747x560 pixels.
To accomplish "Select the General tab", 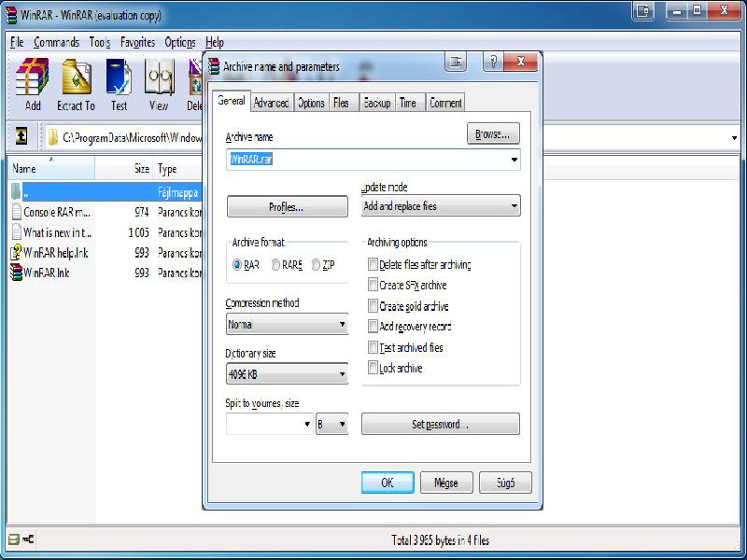I will coord(231,101).
